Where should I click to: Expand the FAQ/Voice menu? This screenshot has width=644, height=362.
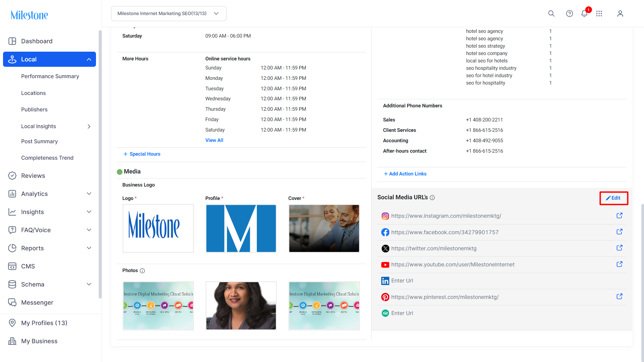(x=89, y=230)
